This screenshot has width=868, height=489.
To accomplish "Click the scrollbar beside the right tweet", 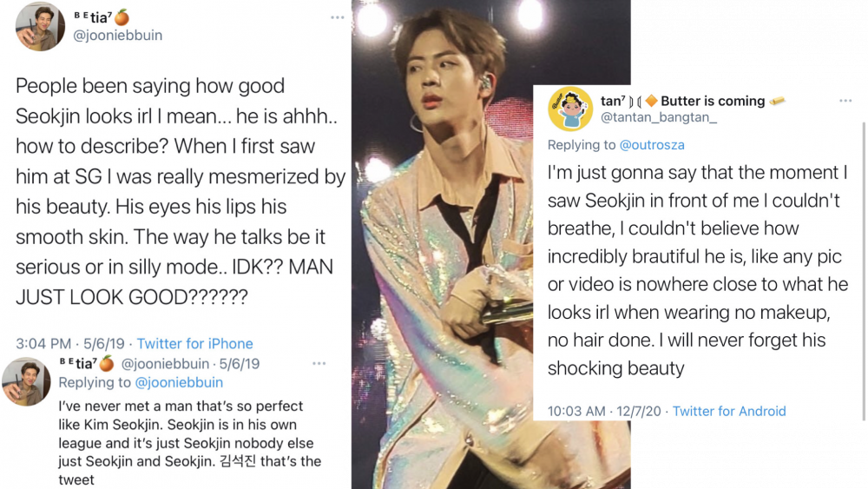I will point(864,271).
